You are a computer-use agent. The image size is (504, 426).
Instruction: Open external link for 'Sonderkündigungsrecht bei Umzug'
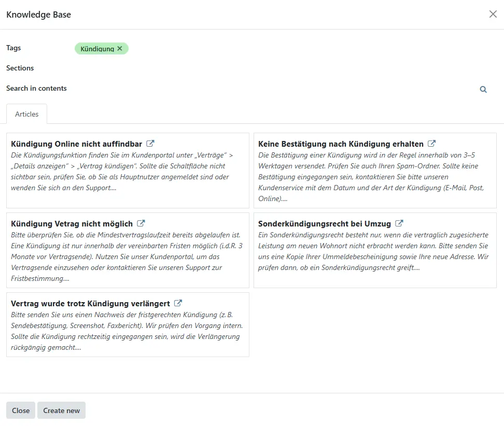(x=399, y=223)
